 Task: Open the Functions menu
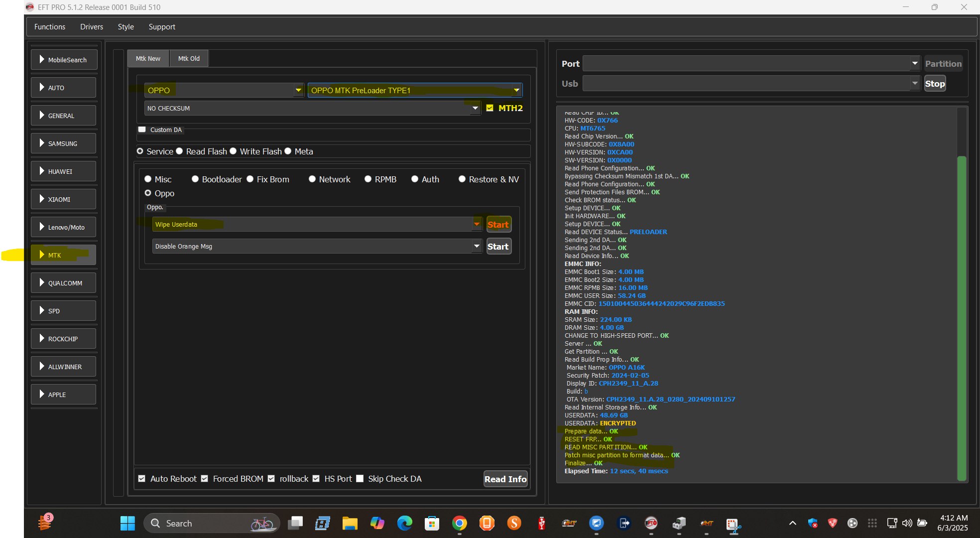click(x=50, y=27)
